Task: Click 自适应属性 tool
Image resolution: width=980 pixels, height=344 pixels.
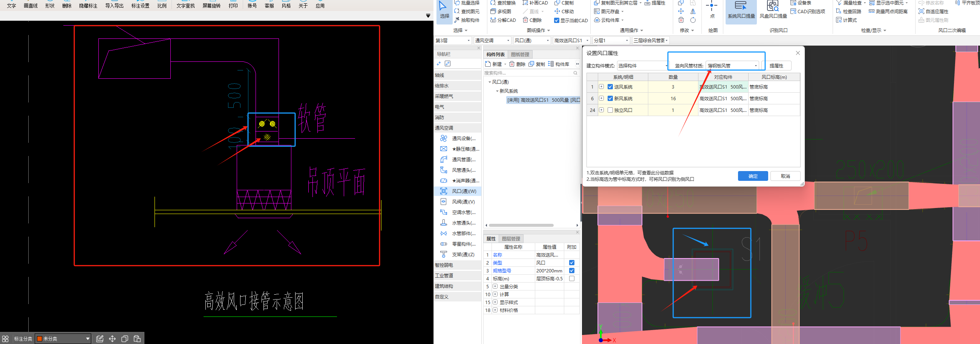Action: (x=934, y=11)
